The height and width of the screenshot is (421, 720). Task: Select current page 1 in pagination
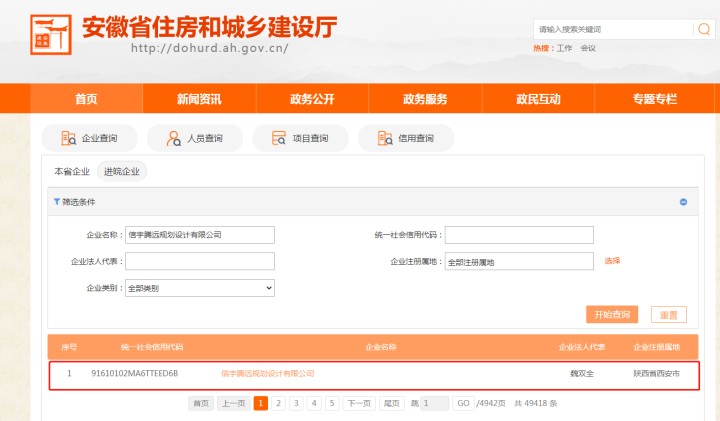coord(260,403)
